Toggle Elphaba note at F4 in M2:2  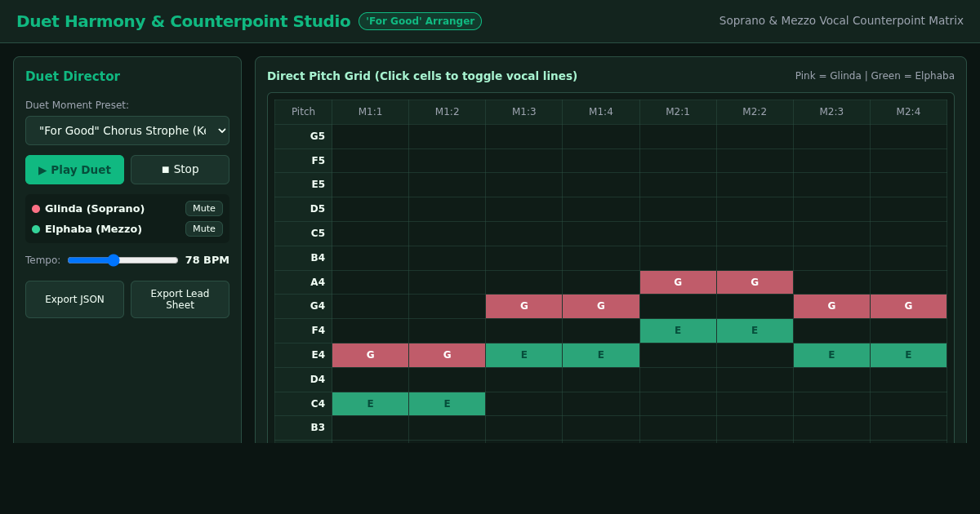(x=755, y=330)
